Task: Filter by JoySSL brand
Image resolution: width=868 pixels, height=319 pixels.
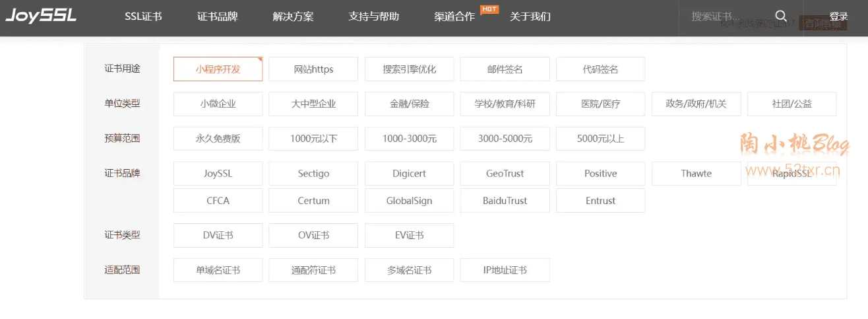Action: pyautogui.click(x=218, y=174)
